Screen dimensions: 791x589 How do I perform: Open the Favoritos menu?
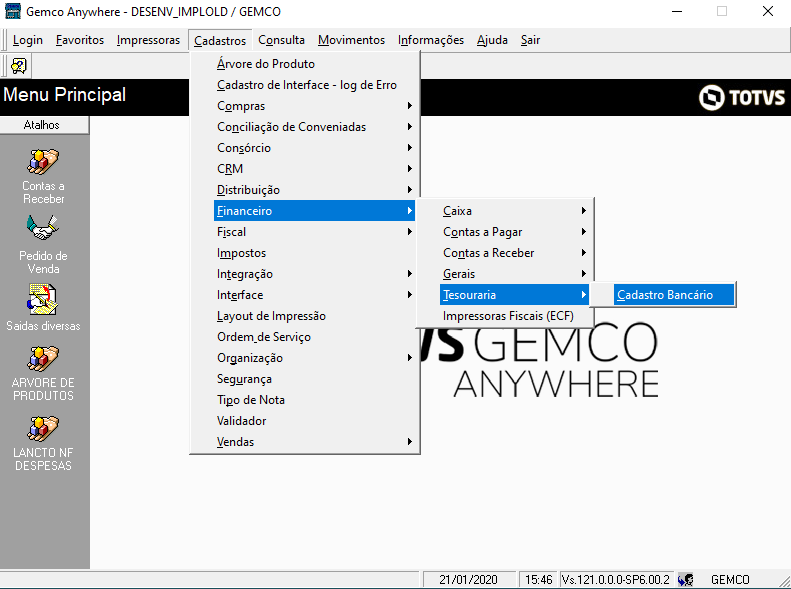80,40
